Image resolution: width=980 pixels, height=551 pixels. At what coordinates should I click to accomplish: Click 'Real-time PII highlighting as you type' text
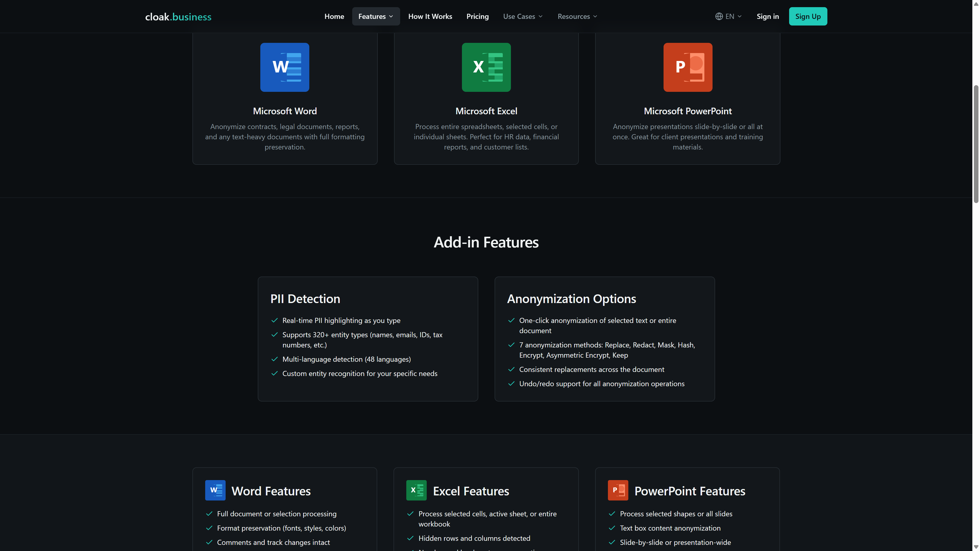341,320
